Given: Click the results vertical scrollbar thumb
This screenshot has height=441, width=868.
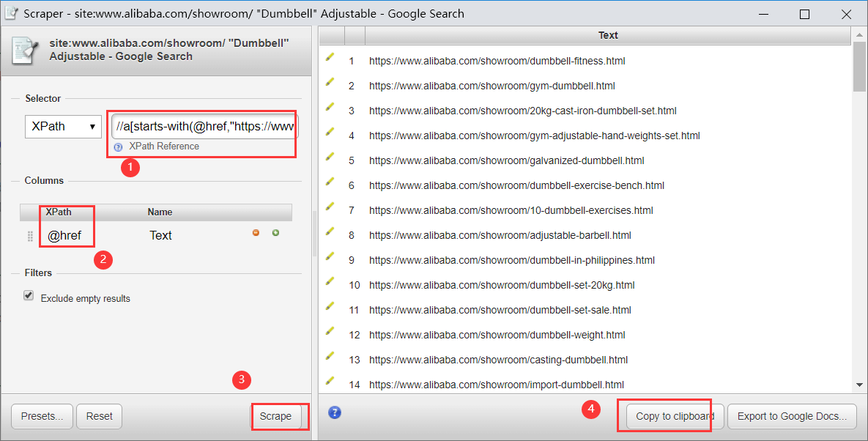Looking at the screenshot, I should [x=859, y=67].
